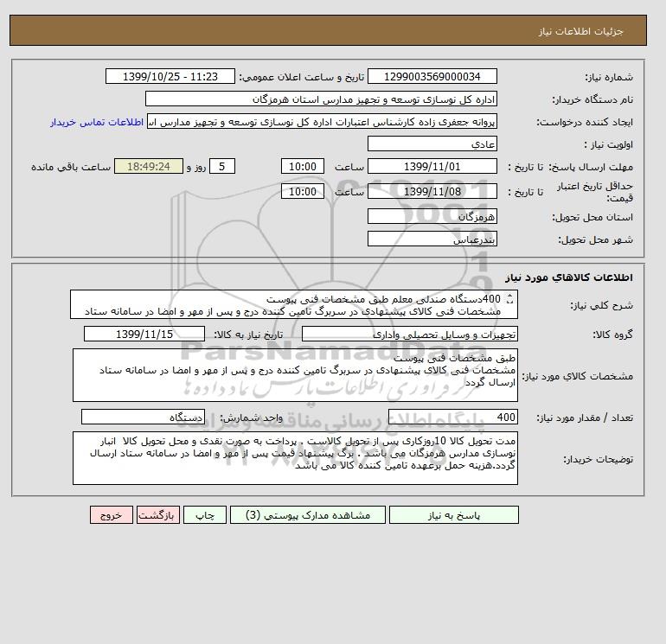
Task: Click the 'بازگشت' back button
Action: point(158,514)
